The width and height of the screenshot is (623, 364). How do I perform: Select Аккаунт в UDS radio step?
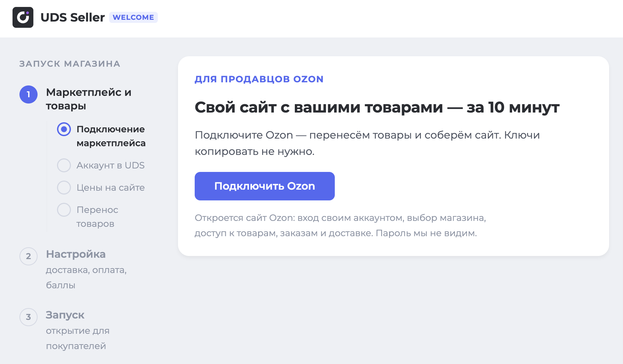pyautogui.click(x=64, y=165)
